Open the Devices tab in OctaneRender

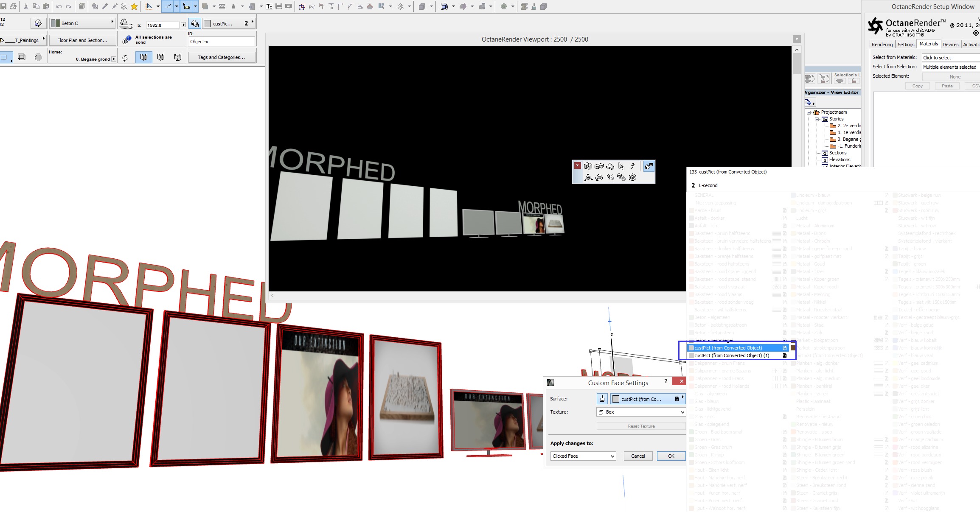point(950,45)
